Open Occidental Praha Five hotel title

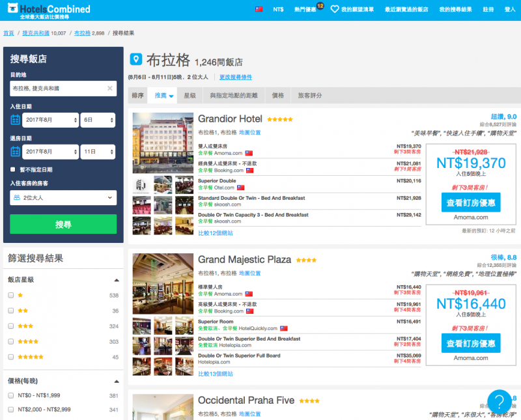pos(246,400)
